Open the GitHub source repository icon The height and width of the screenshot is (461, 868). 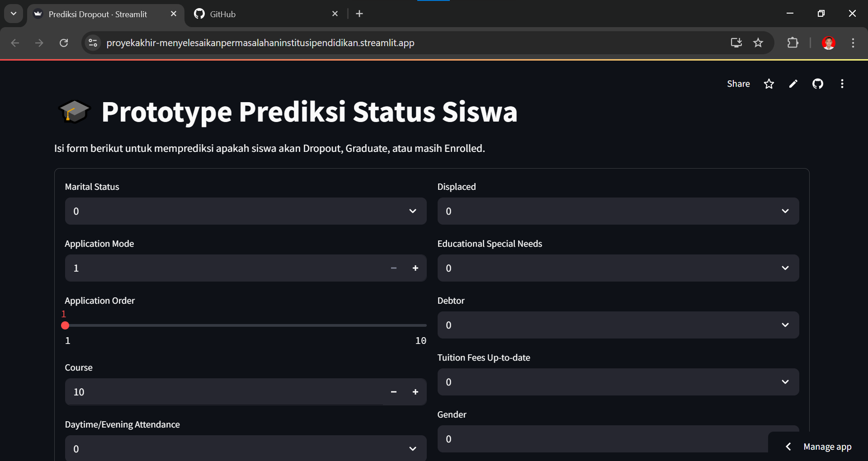(817, 84)
